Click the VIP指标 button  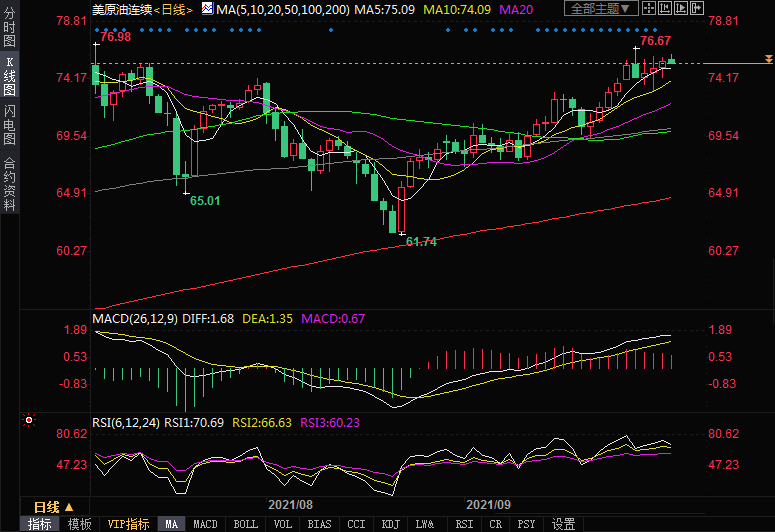click(x=128, y=524)
